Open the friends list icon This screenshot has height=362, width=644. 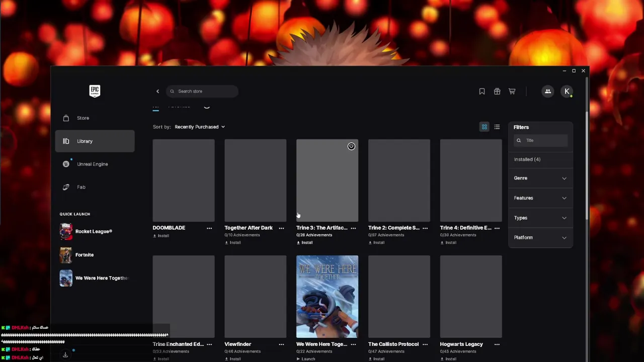[548, 91]
